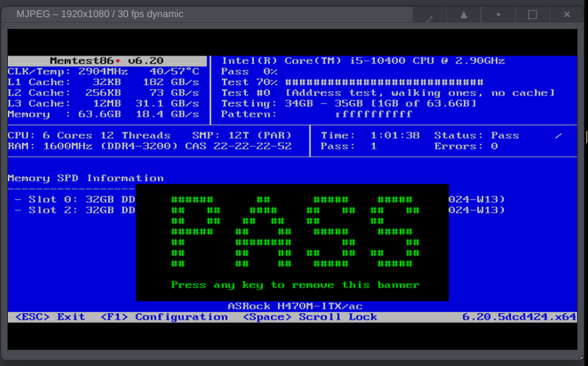Select the Memtest86+ v6.20 header
The height and width of the screenshot is (366, 588).
tap(107, 61)
